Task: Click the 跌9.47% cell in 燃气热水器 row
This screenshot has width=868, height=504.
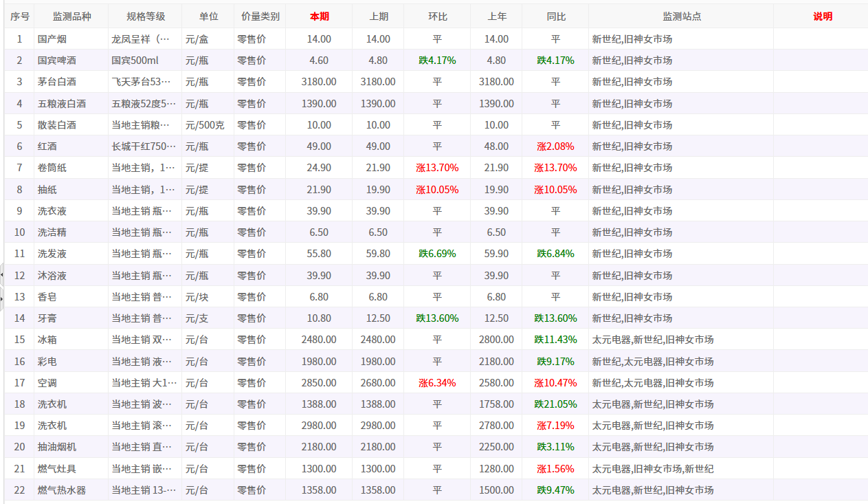Action: click(555, 490)
